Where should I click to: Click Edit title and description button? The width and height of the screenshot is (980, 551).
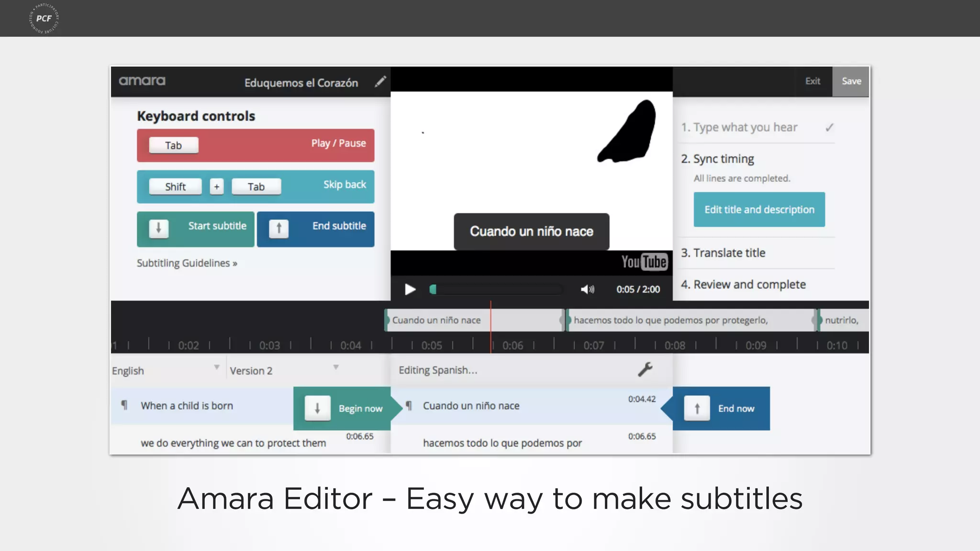click(759, 209)
